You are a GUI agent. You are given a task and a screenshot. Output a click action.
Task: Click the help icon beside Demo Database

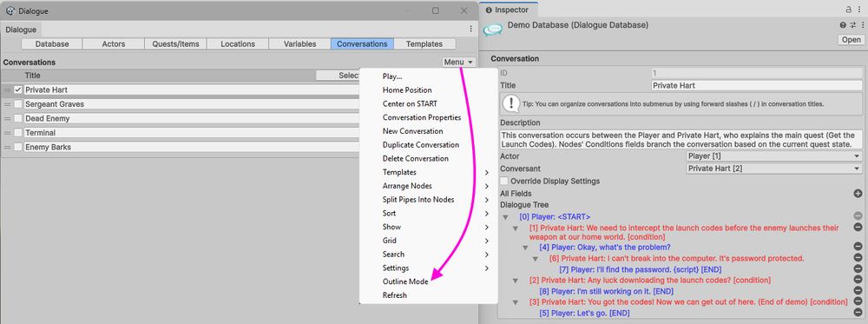tap(843, 25)
